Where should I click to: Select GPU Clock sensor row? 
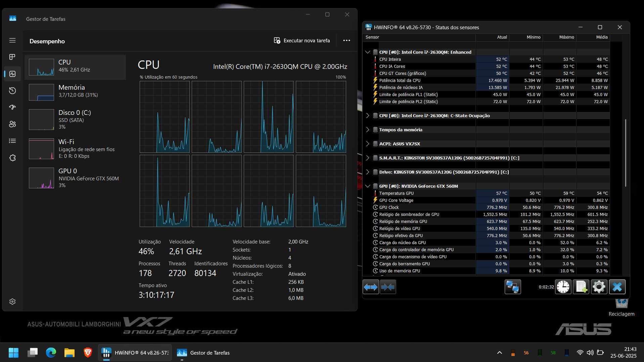pos(486,207)
